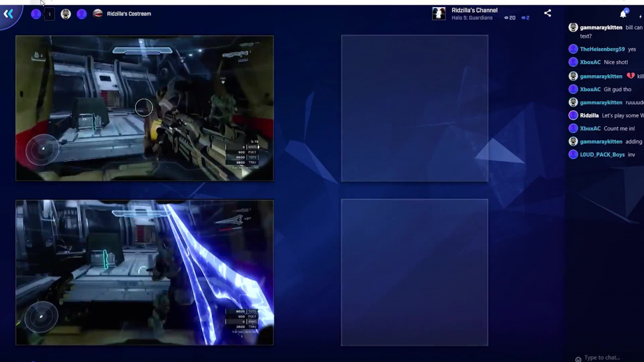
Task: Open Ridzilla's Channel title link
Action: tap(474, 10)
